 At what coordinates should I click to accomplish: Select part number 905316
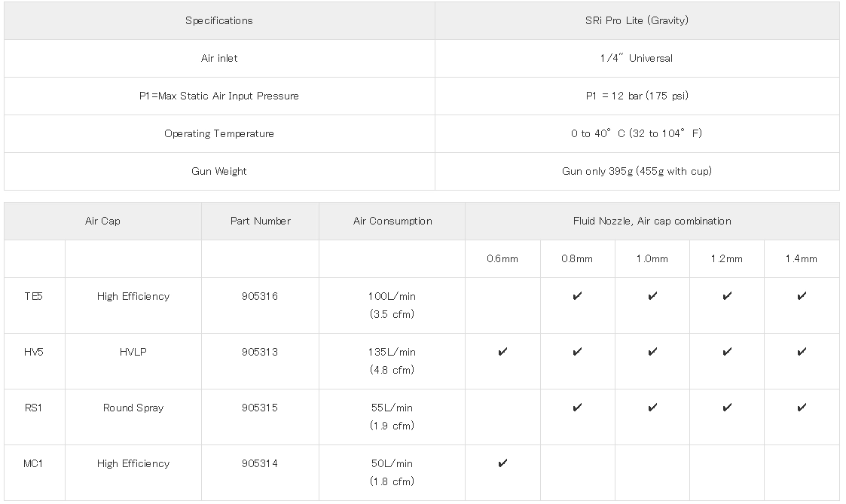tap(260, 296)
